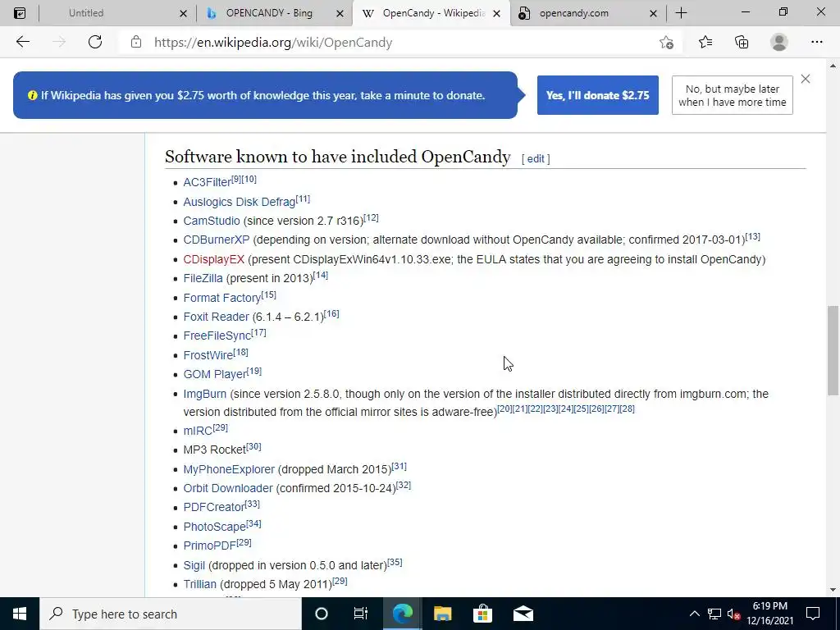Open the Foxit Reader link

pyautogui.click(x=216, y=317)
